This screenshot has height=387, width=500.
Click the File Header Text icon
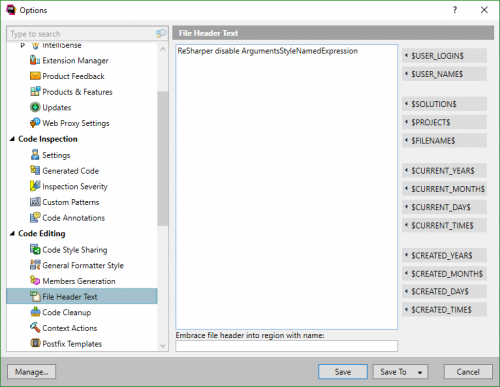[x=35, y=296]
